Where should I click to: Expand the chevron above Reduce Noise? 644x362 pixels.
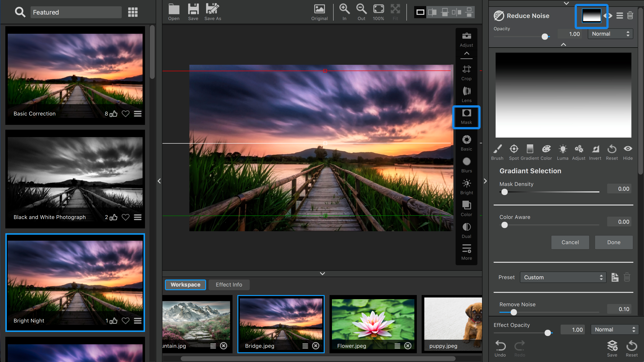[566, 3]
